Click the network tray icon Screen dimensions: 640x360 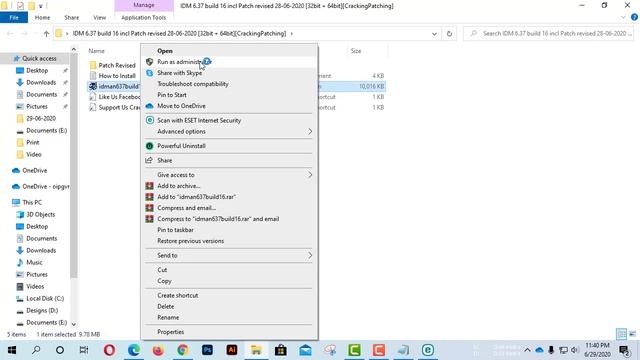[x=563, y=350]
